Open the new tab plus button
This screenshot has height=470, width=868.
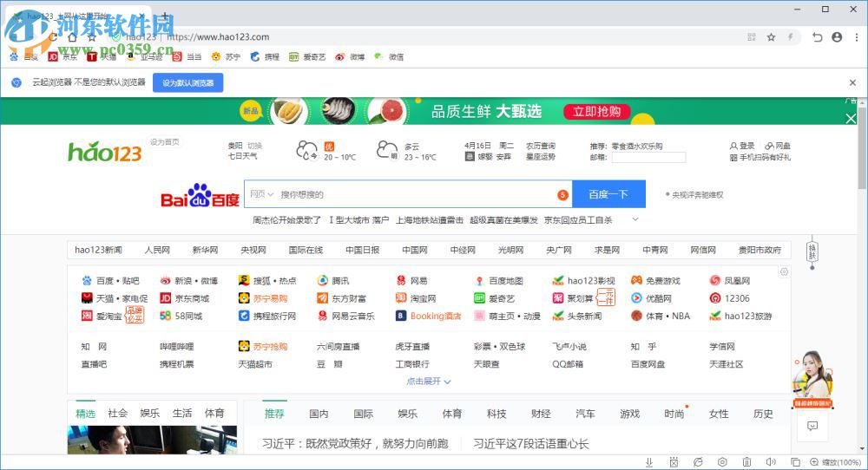coord(164,15)
